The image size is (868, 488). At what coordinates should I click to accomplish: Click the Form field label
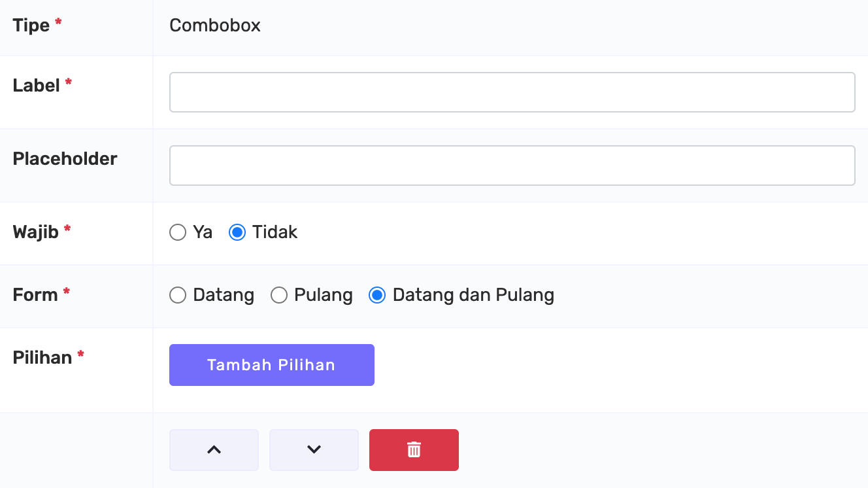pos(35,295)
